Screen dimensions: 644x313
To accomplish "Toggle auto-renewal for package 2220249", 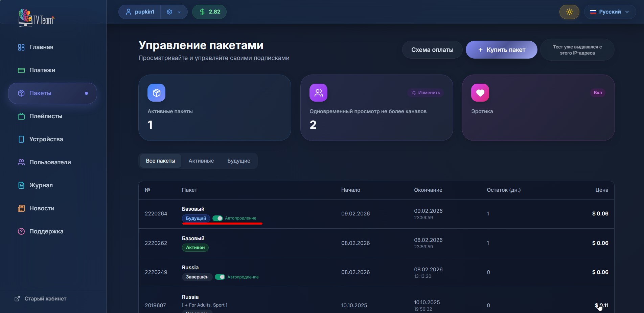I will click(x=220, y=277).
